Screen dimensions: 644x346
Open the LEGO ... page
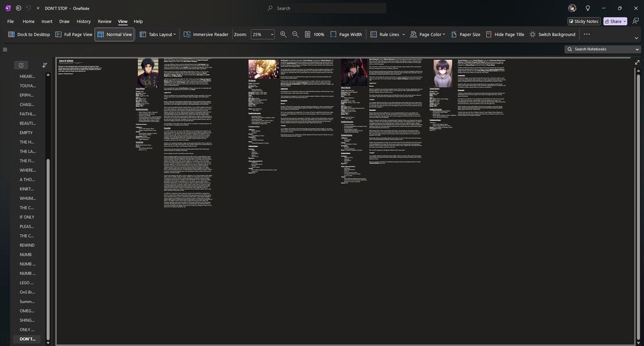[x=28, y=283]
